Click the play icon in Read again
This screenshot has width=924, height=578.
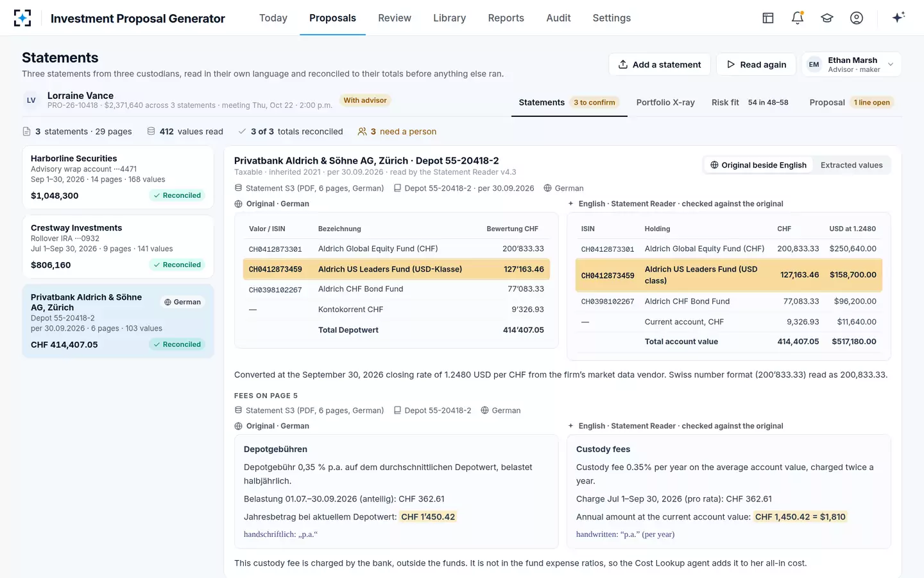pos(731,64)
